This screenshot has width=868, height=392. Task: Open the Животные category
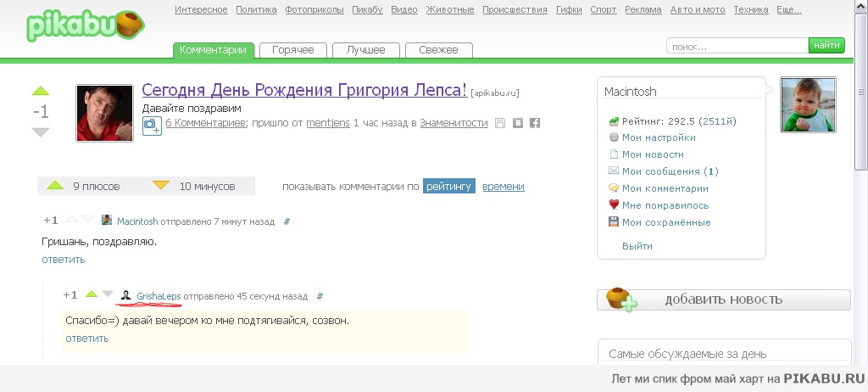click(450, 9)
